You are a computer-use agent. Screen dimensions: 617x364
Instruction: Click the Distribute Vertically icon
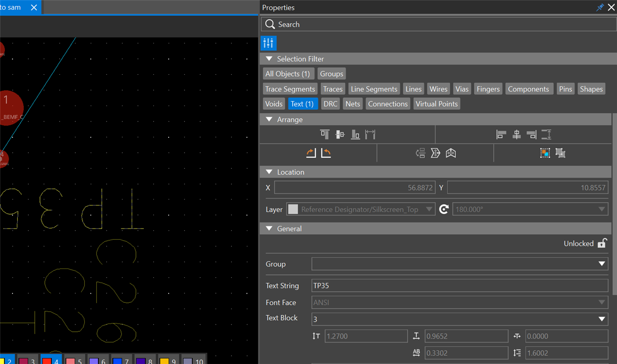pyautogui.click(x=547, y=135)
